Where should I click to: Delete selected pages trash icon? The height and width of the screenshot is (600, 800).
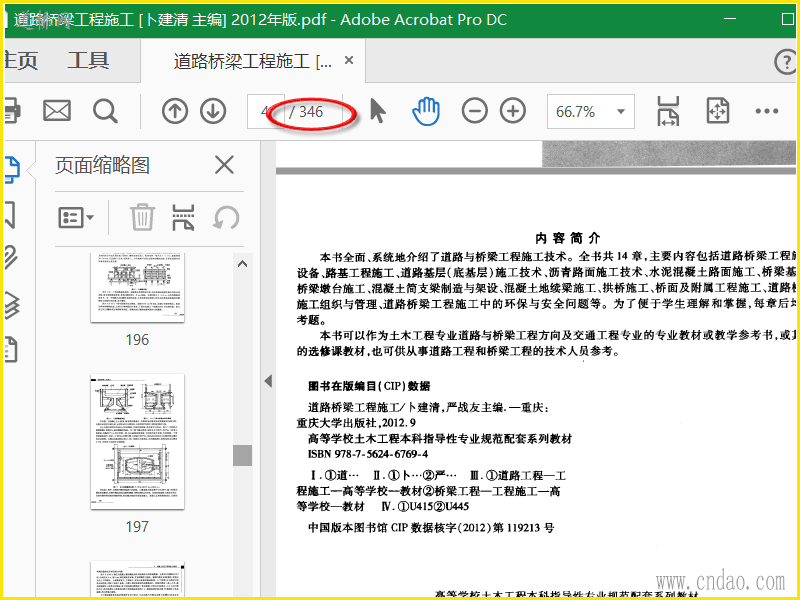coord(142,217)
